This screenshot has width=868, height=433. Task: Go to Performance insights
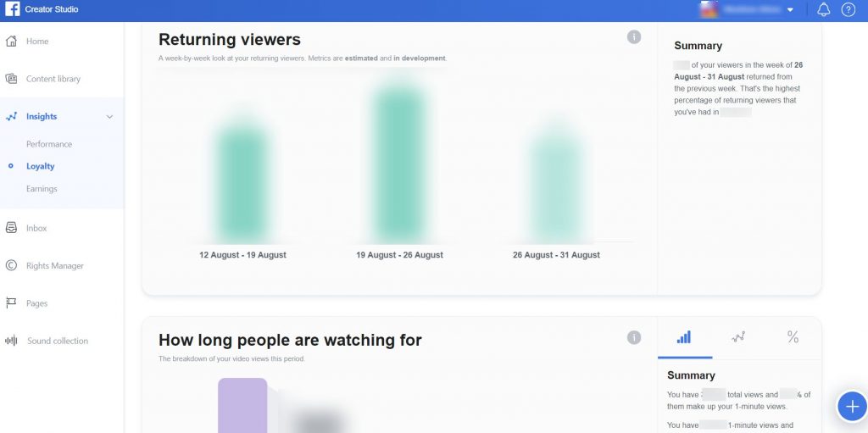pyautogui.click(x=49, y=144)
